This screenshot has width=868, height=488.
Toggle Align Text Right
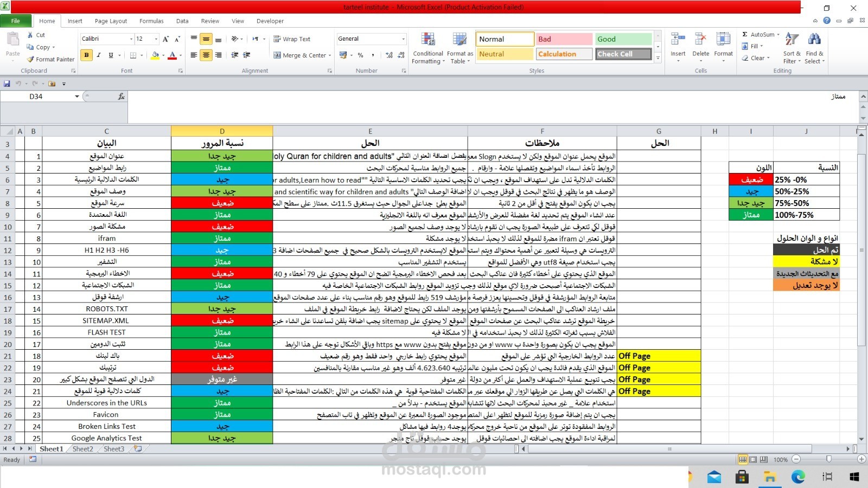(218, 55)
